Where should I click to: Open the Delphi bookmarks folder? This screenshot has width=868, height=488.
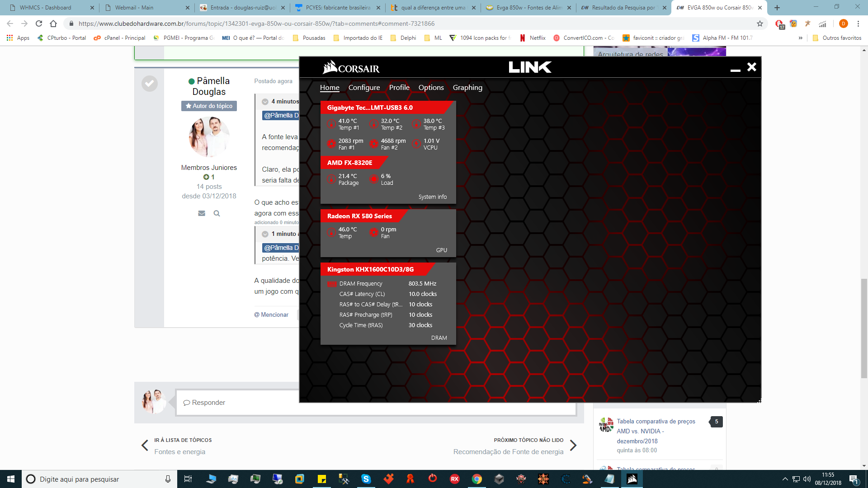[x=403, y=38]
